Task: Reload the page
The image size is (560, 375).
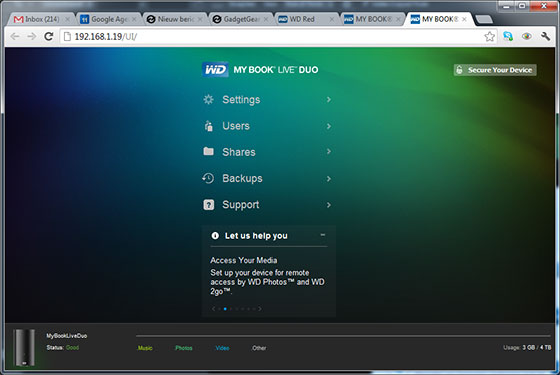Action: tap(49, 36)
